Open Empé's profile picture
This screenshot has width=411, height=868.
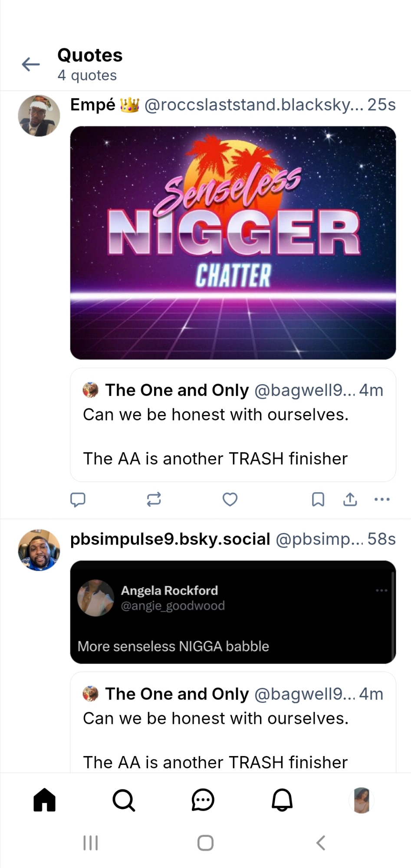(39, 116)
